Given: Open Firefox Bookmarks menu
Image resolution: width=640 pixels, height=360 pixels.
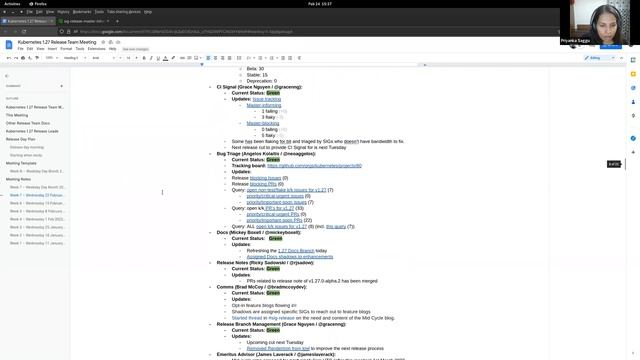Looking at the screenshot, I should point(82,12).
